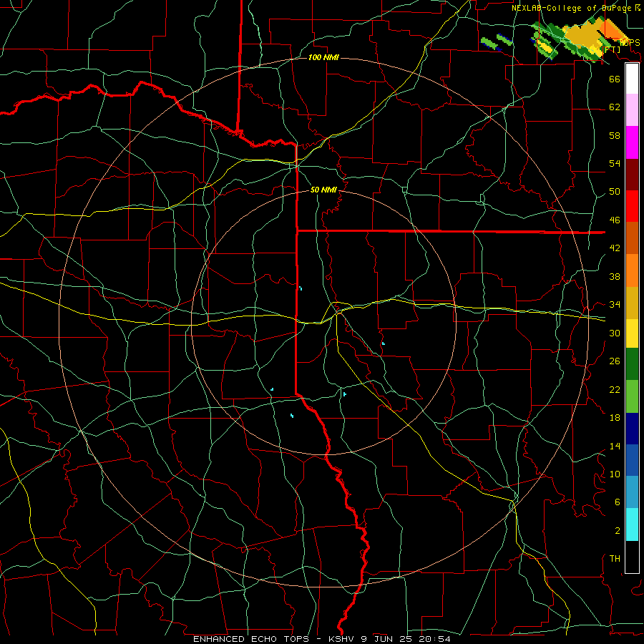Select the light green legend swatch
644x644 pixels.
pos(632,396)
